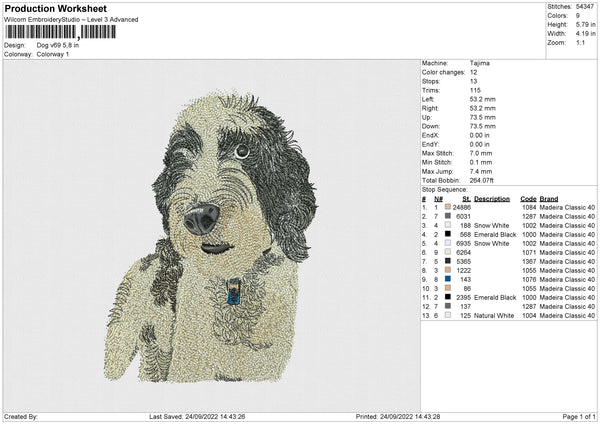Screen dimensions: 600x424
Task: Click the Stops value 13
Action: 473,81
